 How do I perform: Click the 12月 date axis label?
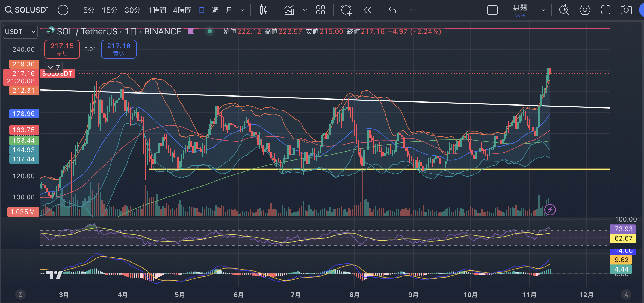[586, 295]
